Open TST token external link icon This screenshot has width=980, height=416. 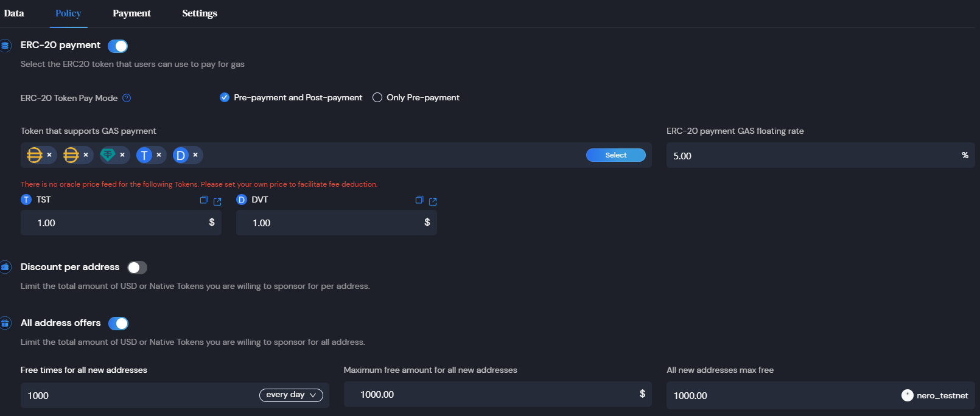click(217, 201)
